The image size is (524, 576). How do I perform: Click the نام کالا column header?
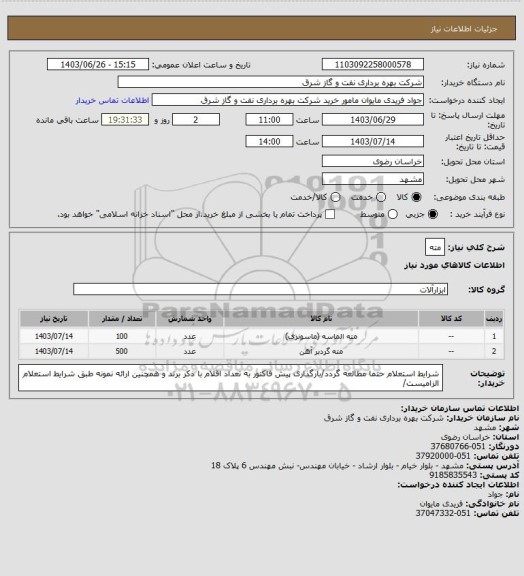[x=321, y=318]
